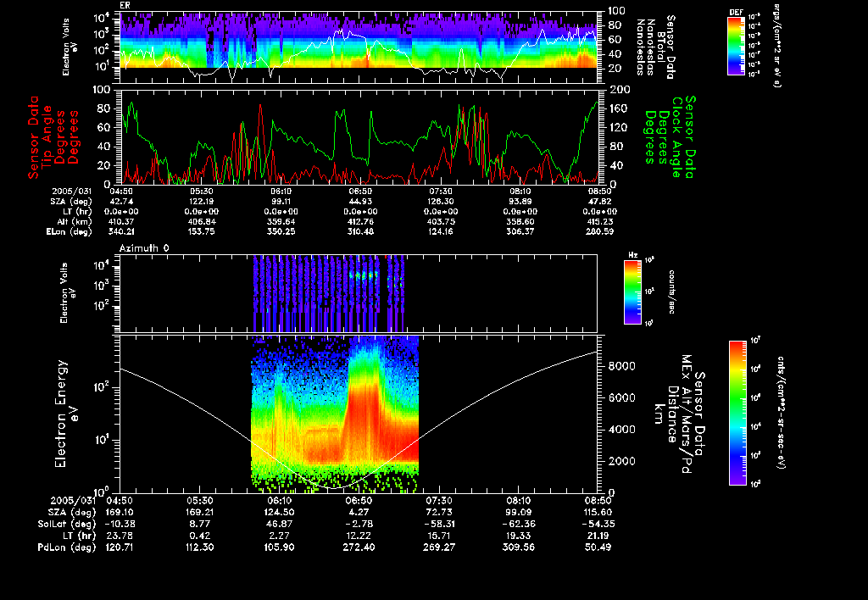Click the 8000 km distance tick label
Image resolution: width=868 pixels, height=600 pixels.
[621, 366]
